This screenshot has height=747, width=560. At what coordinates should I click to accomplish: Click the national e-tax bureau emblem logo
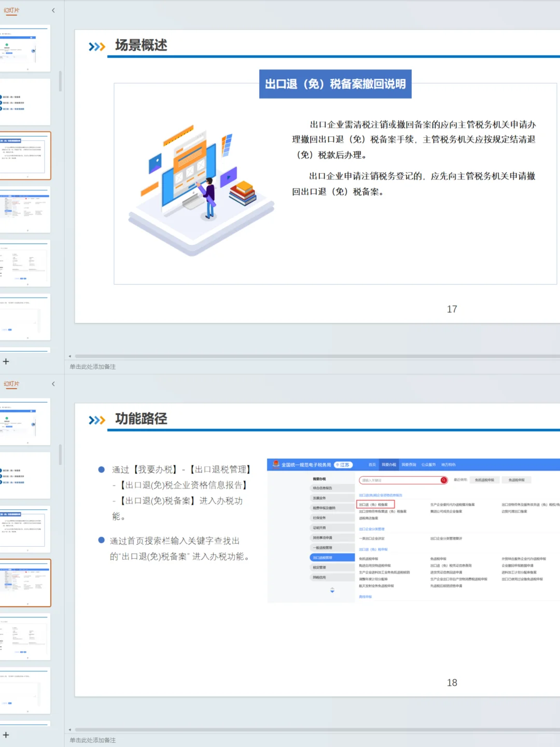275,464
